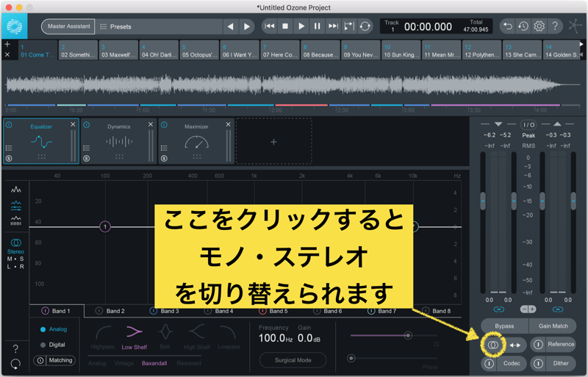
Task: Link the output gain faders
Action: 558,309
